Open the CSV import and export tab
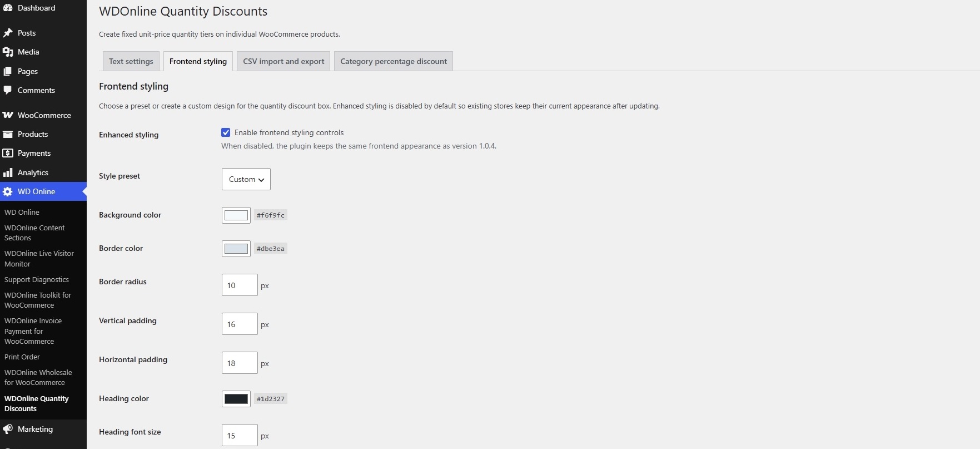Screen dimensions: 980x449 (x=283, y=61)
